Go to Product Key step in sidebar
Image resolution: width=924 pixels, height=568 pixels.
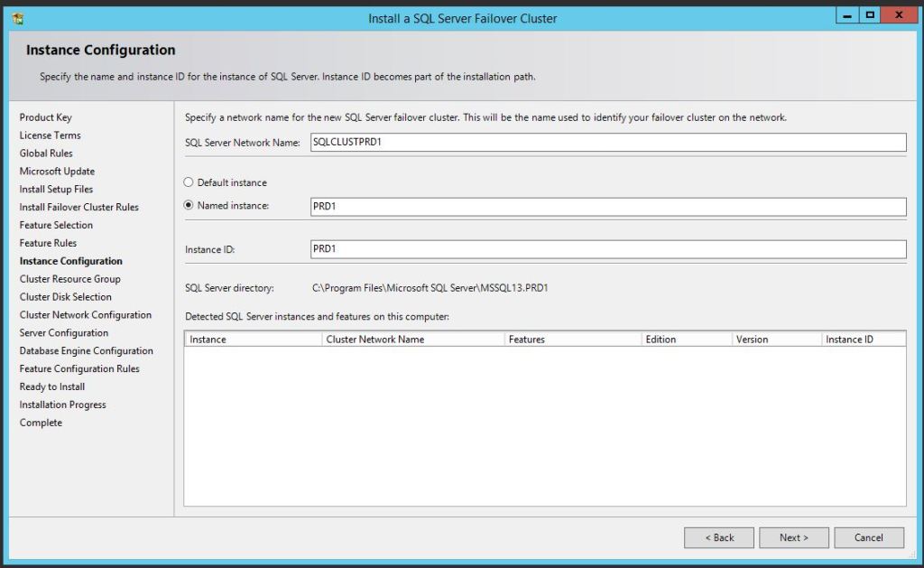click(x=46, y=117)
